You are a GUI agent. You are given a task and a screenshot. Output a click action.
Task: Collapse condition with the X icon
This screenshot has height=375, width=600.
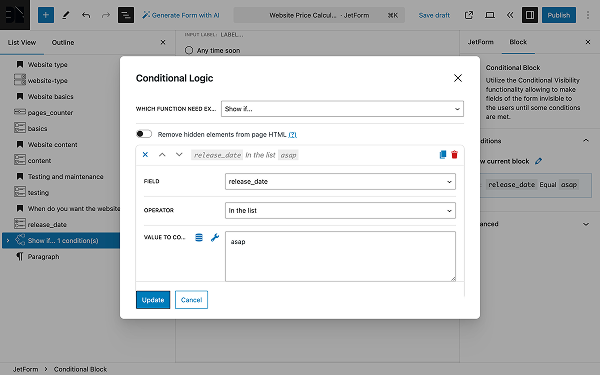point(145,155)
